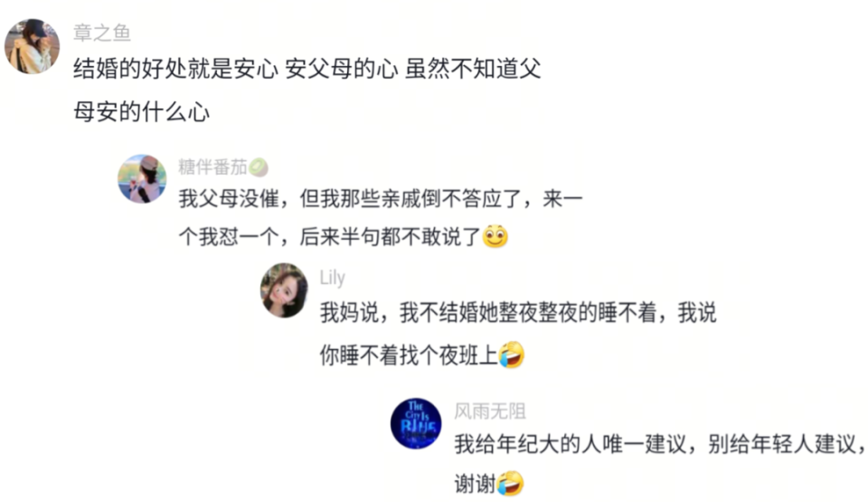The height and width of the screenshot is (502, 868).
Task: Click the laughing emoji after 谢谢
Action: 510,484
